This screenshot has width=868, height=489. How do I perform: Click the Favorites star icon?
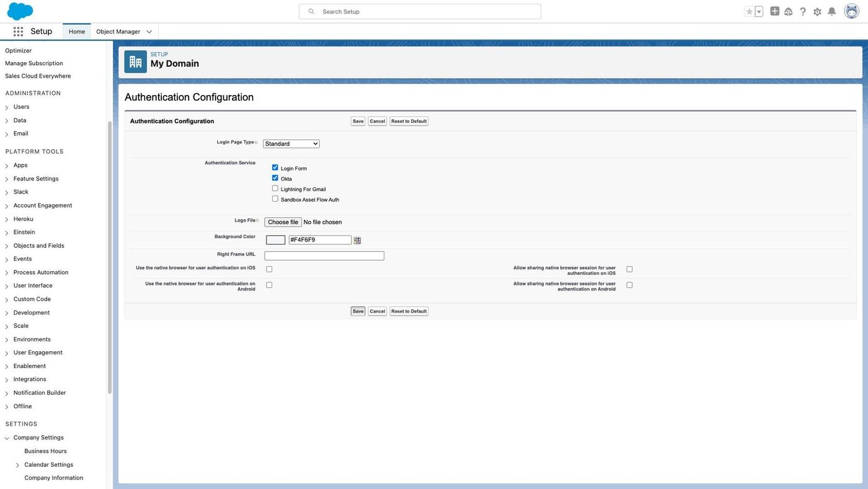(x=750, y=11)
